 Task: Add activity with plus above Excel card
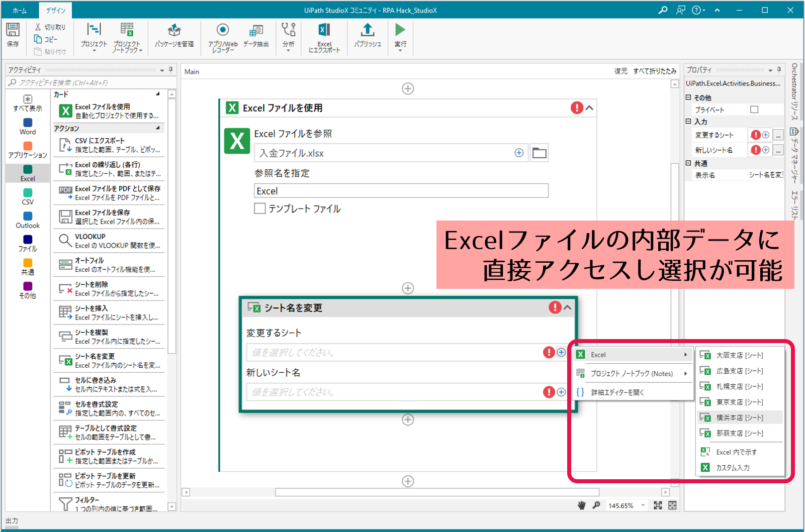pos(408,88)
